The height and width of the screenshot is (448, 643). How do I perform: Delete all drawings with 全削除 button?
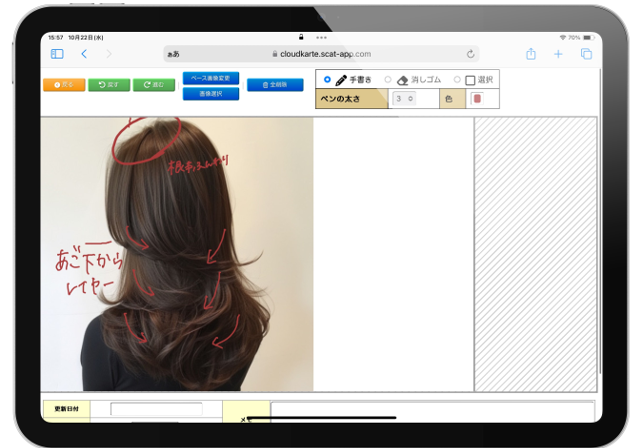274,85
